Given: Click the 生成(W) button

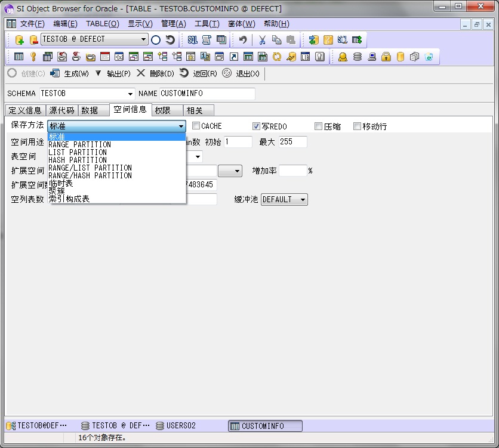Looking at the screenshot, I should pyautogui.click(x=70, y=74).
